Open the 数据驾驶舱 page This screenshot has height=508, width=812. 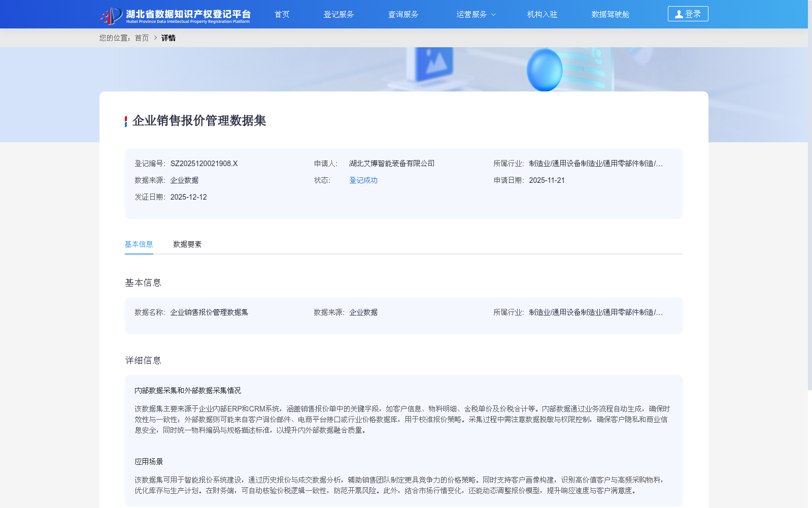click(610, 14)
